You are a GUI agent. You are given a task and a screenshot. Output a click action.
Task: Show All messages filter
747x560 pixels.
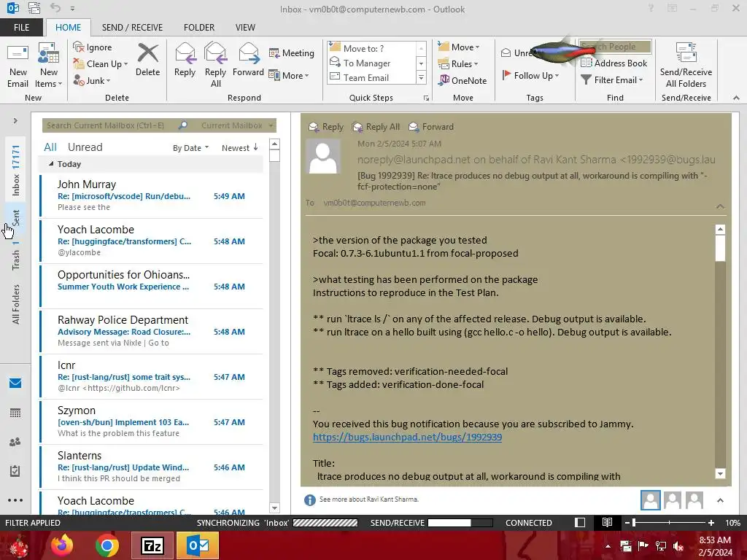(50, 147)
